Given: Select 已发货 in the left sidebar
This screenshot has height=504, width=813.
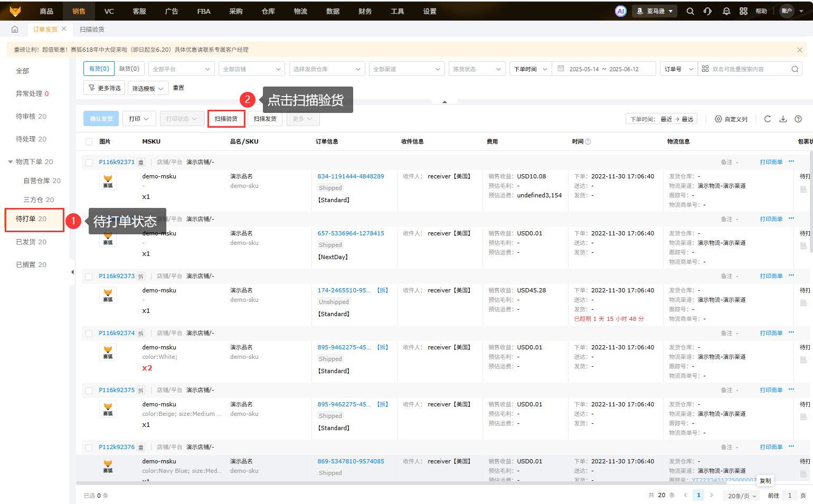Looking at the screenshot, I should pos(31,242).
